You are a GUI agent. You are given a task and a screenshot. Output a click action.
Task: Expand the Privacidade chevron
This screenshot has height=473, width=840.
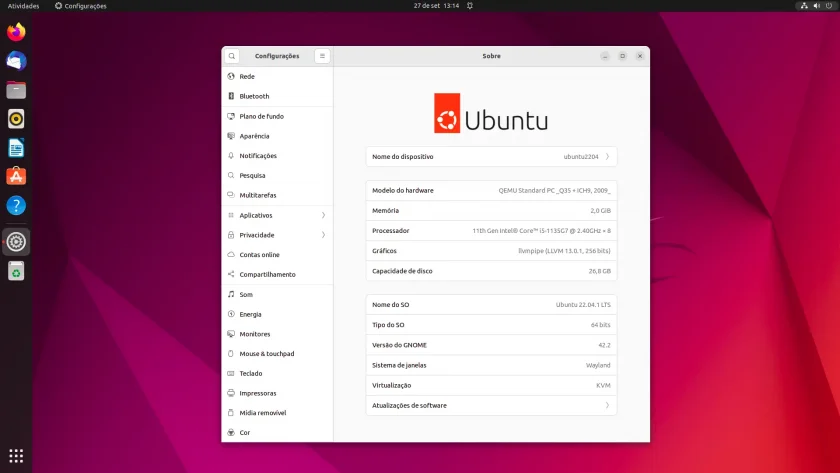click(x=323, y=235)
